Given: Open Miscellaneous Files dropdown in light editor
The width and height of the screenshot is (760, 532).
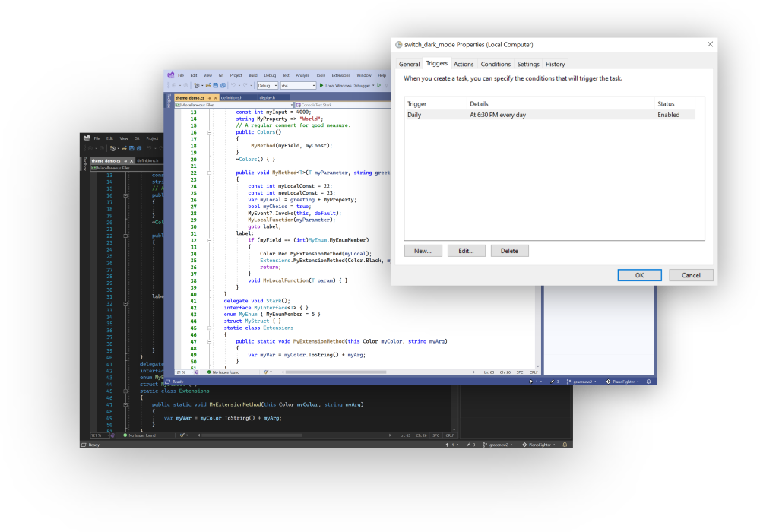Looking at the screenshot, I should [234, 105].
